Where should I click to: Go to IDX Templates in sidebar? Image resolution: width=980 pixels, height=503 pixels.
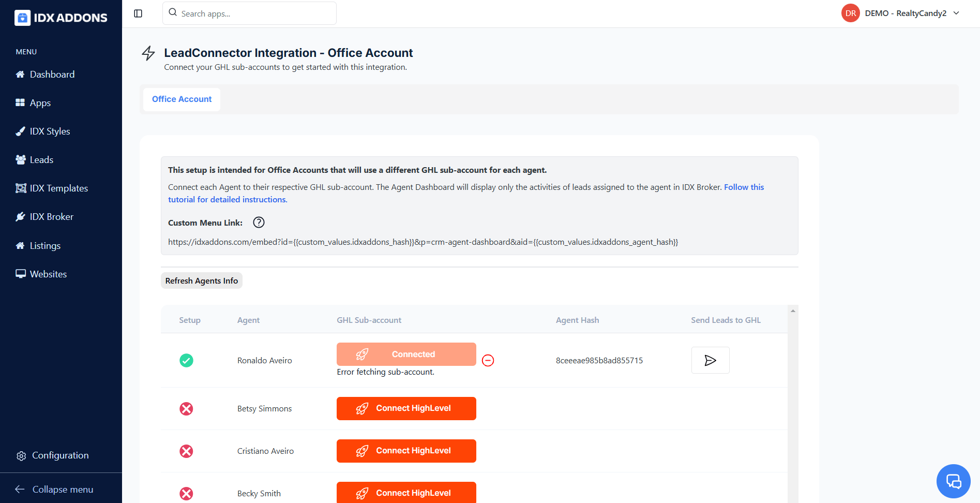pos(58,188)
